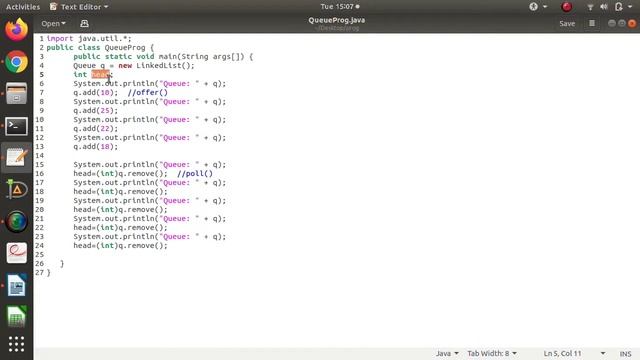Open the drawing compass app in the dock
Screen dimensions: 640x360
16,189
